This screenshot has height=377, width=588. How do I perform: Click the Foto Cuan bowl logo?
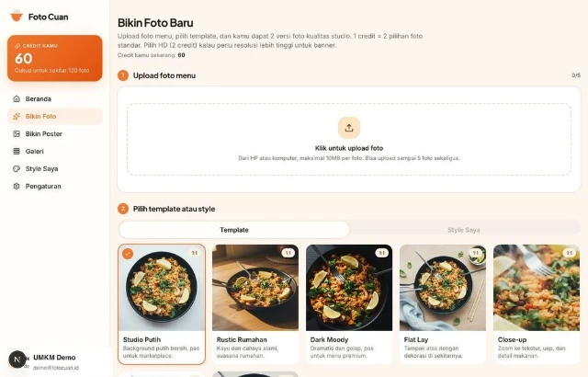coord(17,17)
